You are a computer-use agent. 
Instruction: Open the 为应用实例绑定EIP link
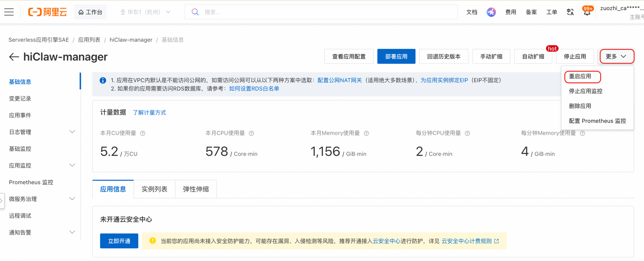click(x=444, y=80)
